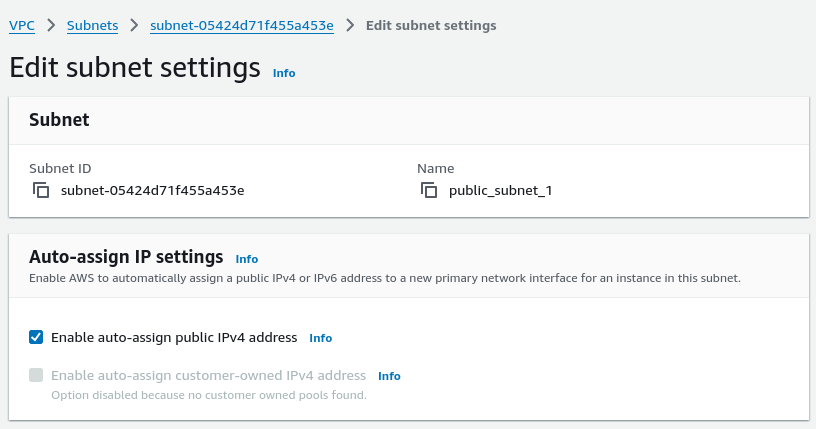
Task: Show Info for auto-assign public IPv4 address
Action: (x=321, y=338)
